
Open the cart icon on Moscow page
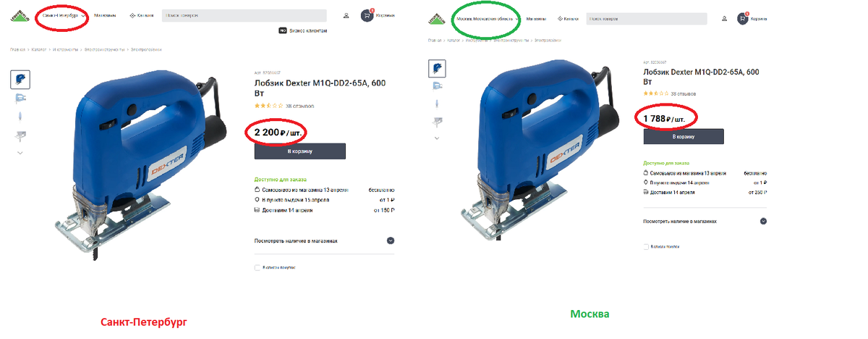(743, 18)
